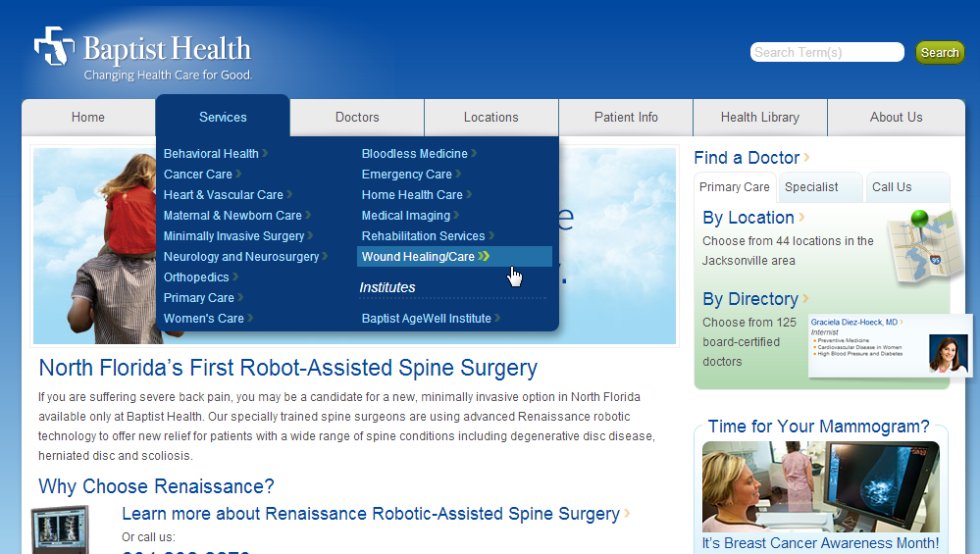Open the Health Library tab
Viewport: 980px width, 554px height.
(x=760, y=118)
